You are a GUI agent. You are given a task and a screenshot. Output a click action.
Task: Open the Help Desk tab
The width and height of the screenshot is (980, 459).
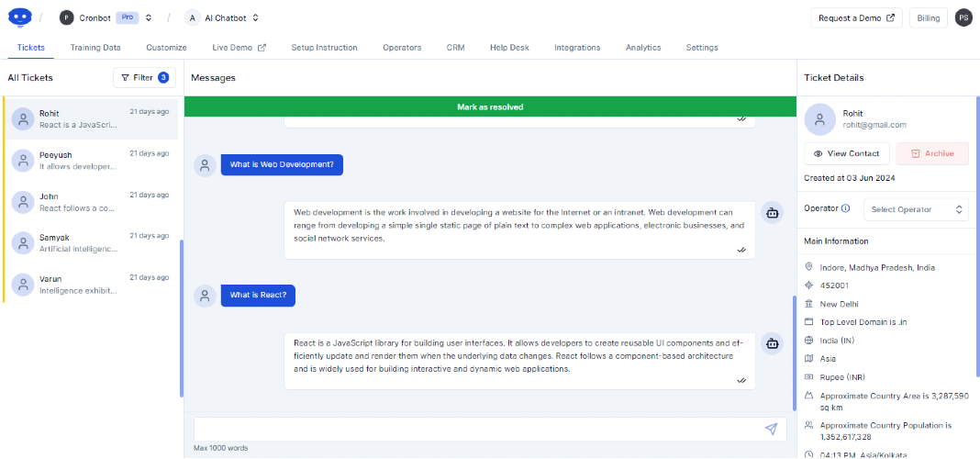(509, 48)
